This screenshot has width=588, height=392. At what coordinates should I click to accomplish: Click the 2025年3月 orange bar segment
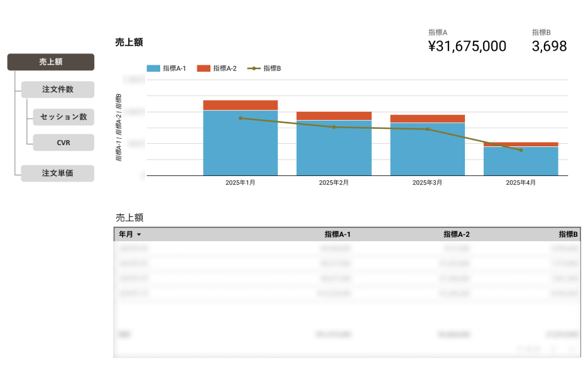[x=428, y=119]
